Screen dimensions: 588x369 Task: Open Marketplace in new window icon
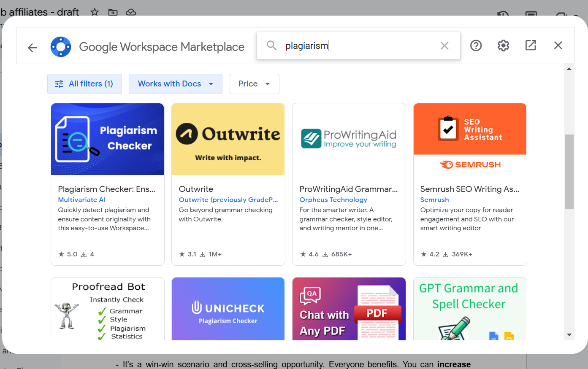531,46
